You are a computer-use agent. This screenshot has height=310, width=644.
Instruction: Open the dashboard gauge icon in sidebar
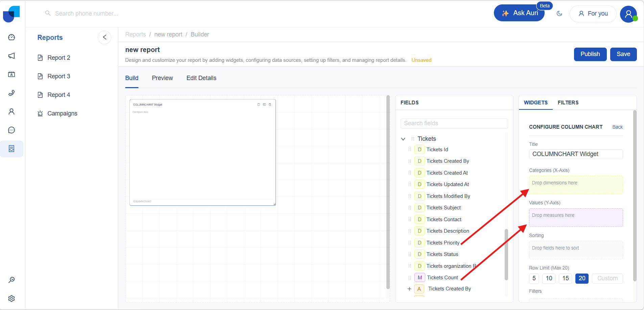pyautogui.click(x=11, y=37)
